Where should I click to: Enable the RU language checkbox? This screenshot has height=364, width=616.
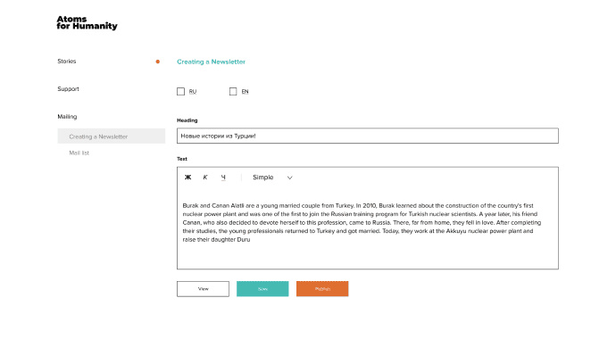click(x=181, y=91)
